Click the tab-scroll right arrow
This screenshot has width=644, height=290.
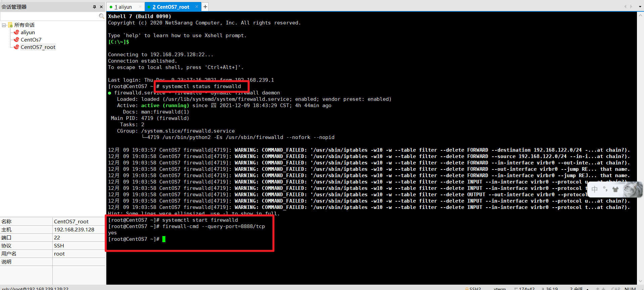tap(631, 7)
